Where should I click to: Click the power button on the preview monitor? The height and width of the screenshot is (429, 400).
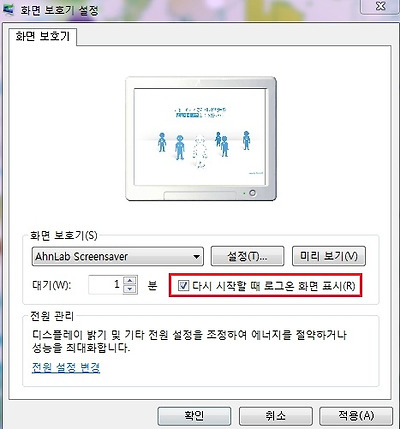253,193
